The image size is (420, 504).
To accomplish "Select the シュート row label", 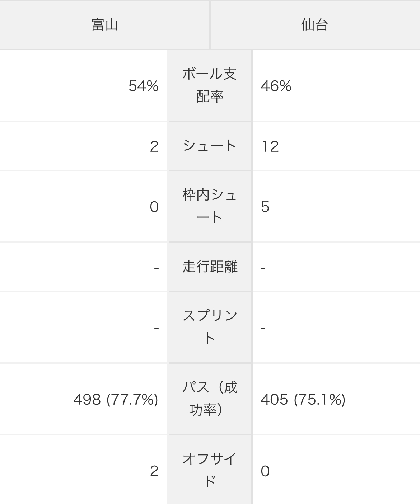I will click(210, 146).
